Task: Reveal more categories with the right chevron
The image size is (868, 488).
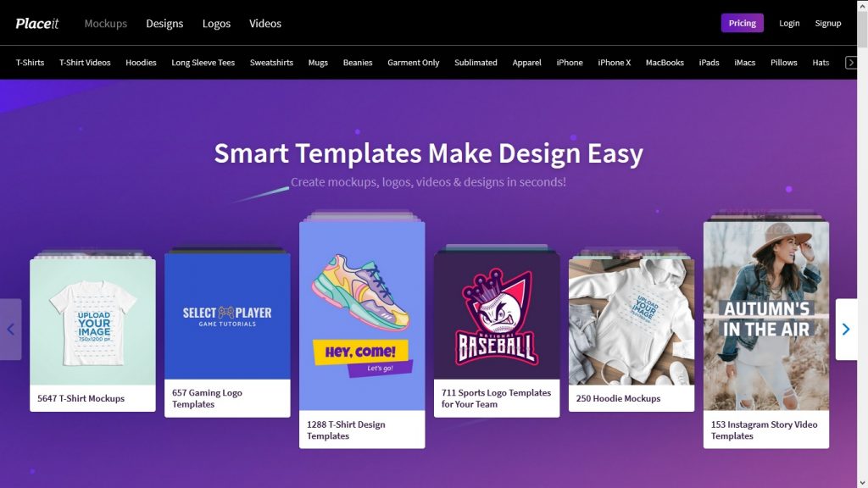Action: (x=852, y=62)
